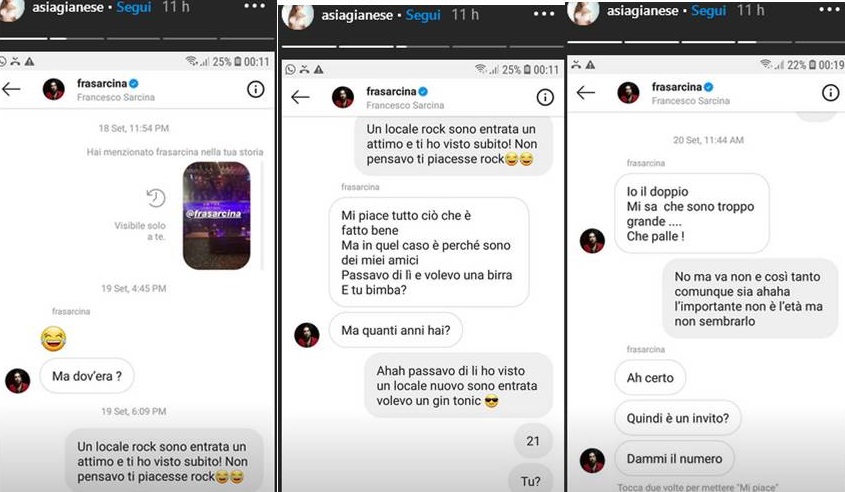The height and width of the screenshot is (492, 845).
Task: Tap the back arrow in the right chat
Action: pyautogui.click(x=586, y=93)
